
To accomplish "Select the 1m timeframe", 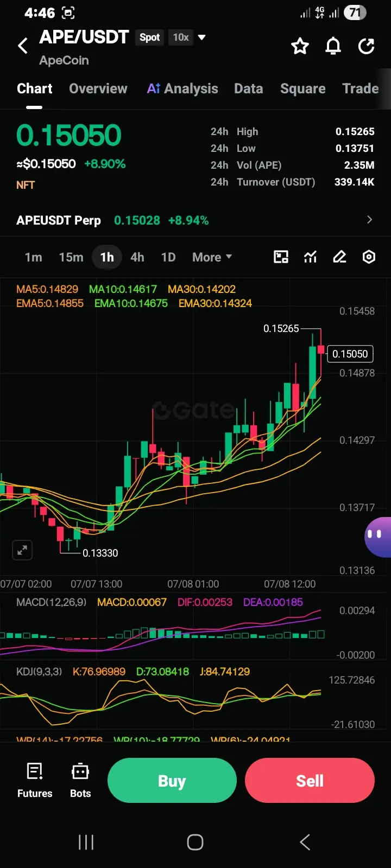I will coord(34,257).
